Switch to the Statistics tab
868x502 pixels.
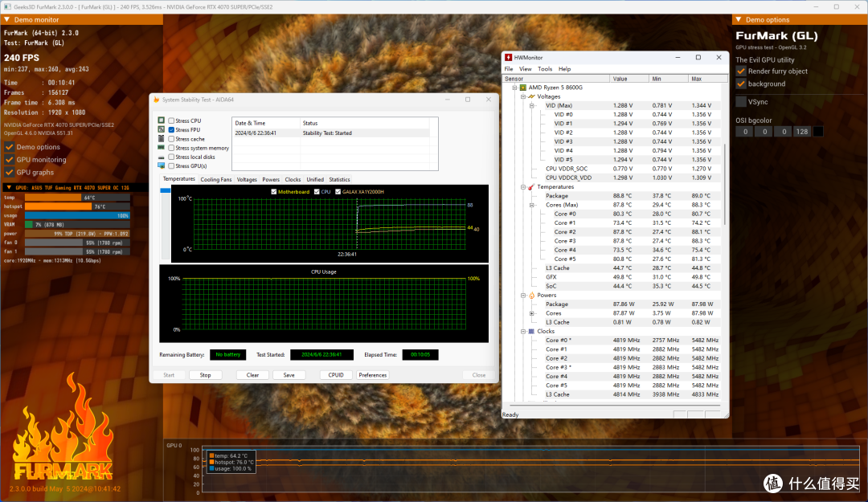[339, 179]
